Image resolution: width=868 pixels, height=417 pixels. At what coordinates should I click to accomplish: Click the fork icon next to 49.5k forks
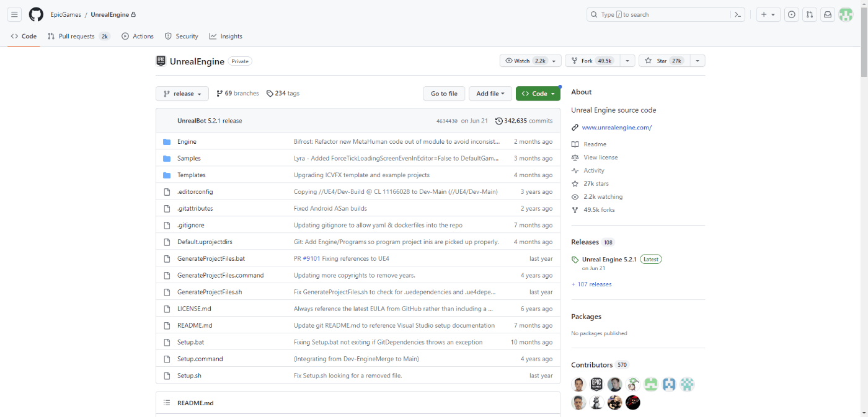[575, 209]
